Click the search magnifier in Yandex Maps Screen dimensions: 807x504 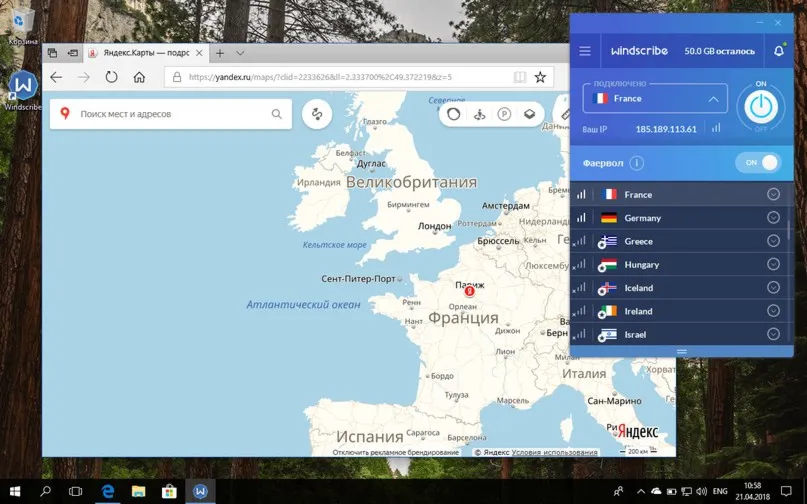[x=276, y=114]
